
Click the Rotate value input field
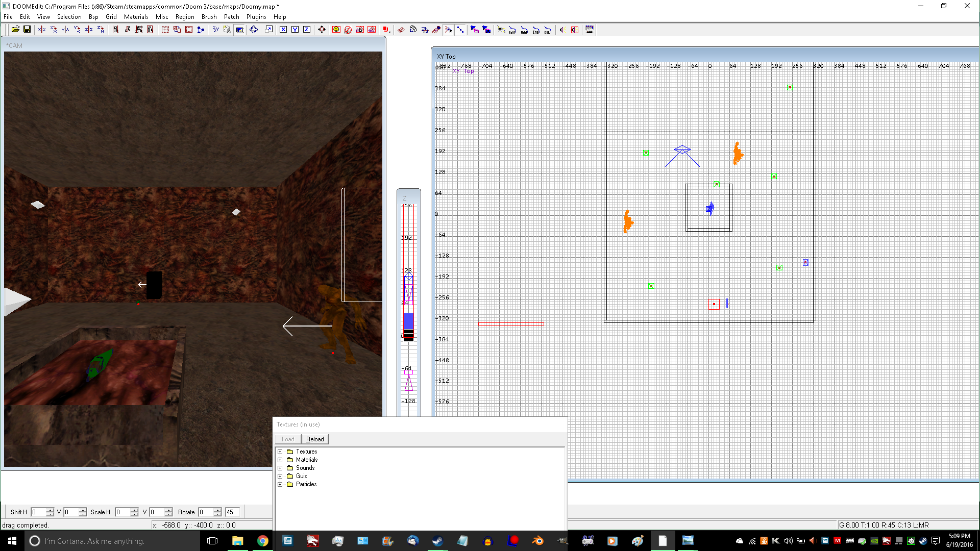[205, 512]
